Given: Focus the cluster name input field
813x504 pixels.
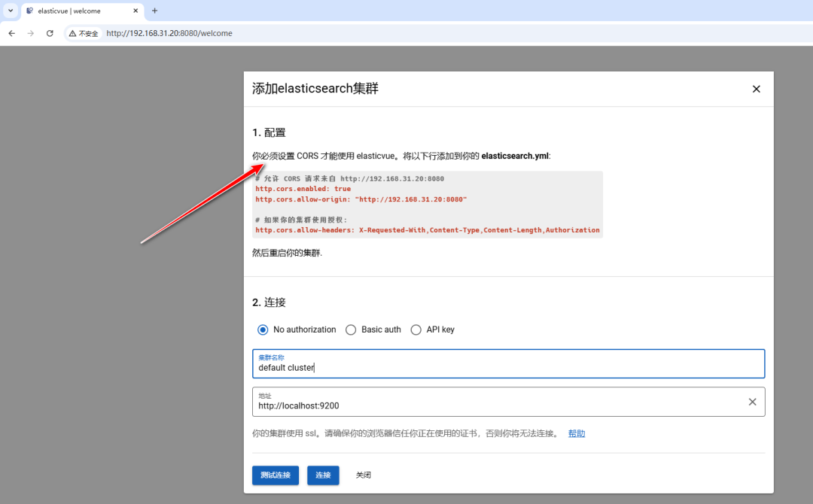Looking at the screenshot, I should pyautogui.click(x=509, y=363).
